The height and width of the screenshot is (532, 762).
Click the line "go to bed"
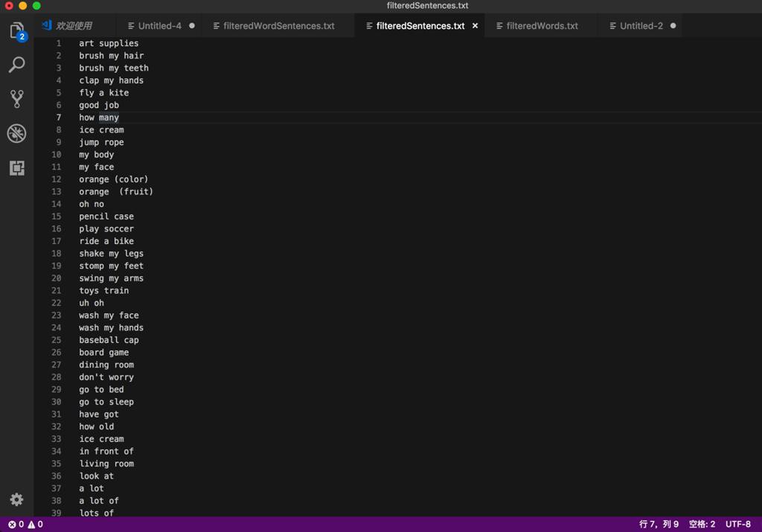point(101,390)
